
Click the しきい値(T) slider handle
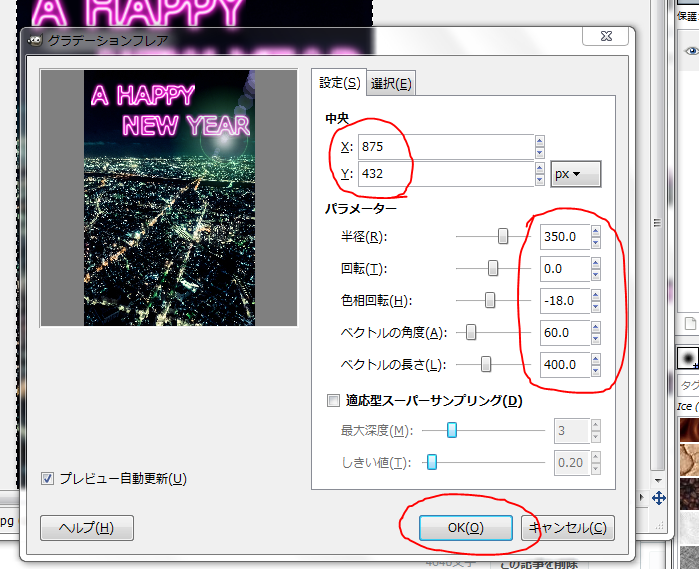[432, 462]
